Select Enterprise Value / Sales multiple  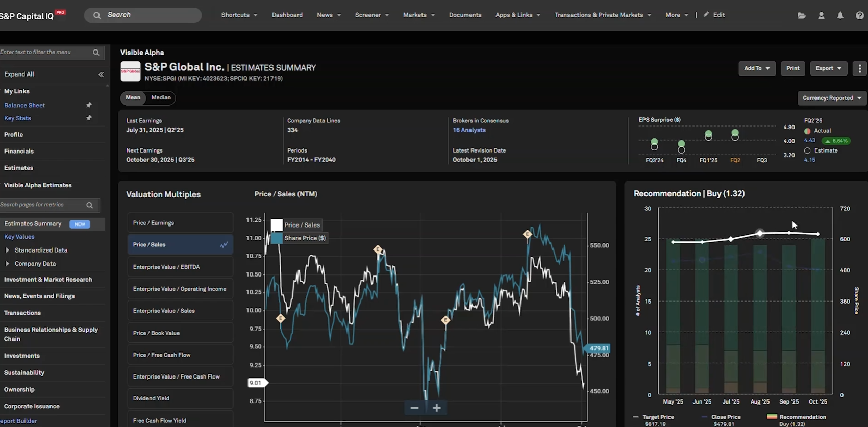[180, 311]
